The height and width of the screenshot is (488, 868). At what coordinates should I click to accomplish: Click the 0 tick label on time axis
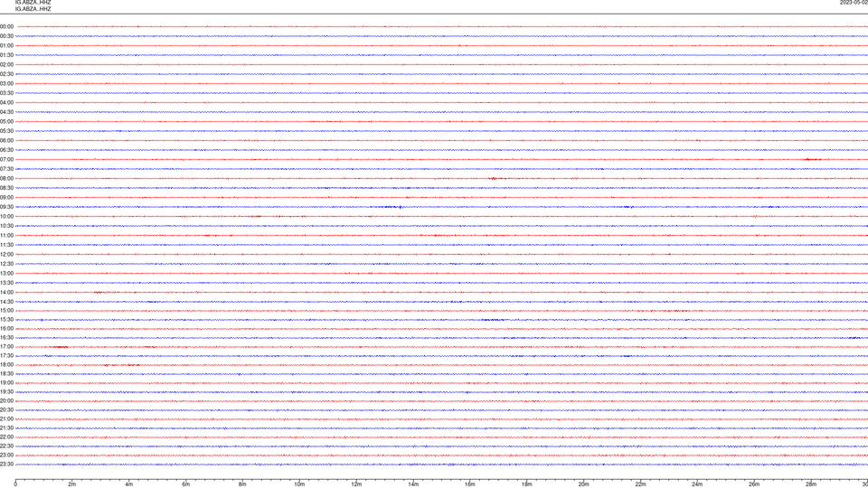click(15, 484)
